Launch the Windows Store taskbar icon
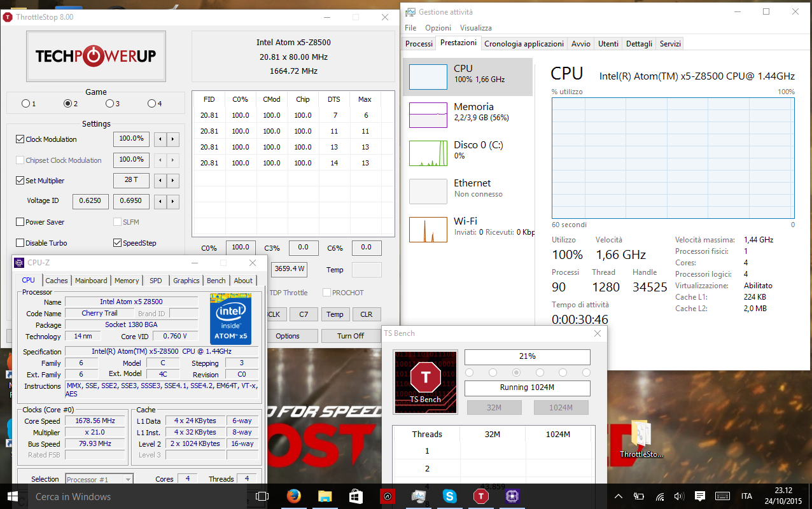 pos(356,496)
